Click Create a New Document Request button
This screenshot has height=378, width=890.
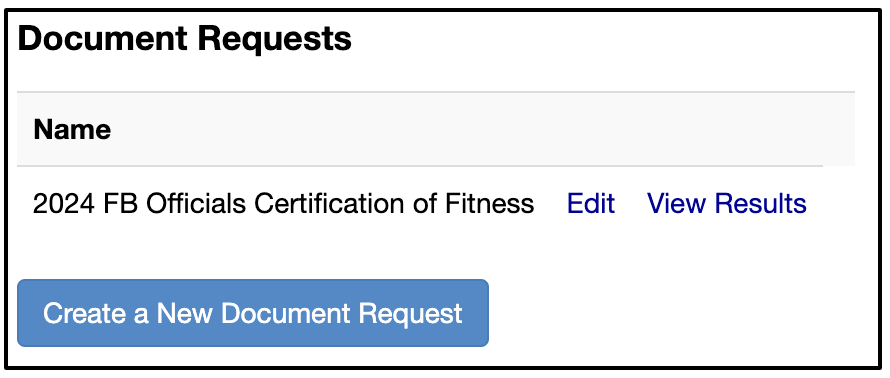click(x=253, y=313)
